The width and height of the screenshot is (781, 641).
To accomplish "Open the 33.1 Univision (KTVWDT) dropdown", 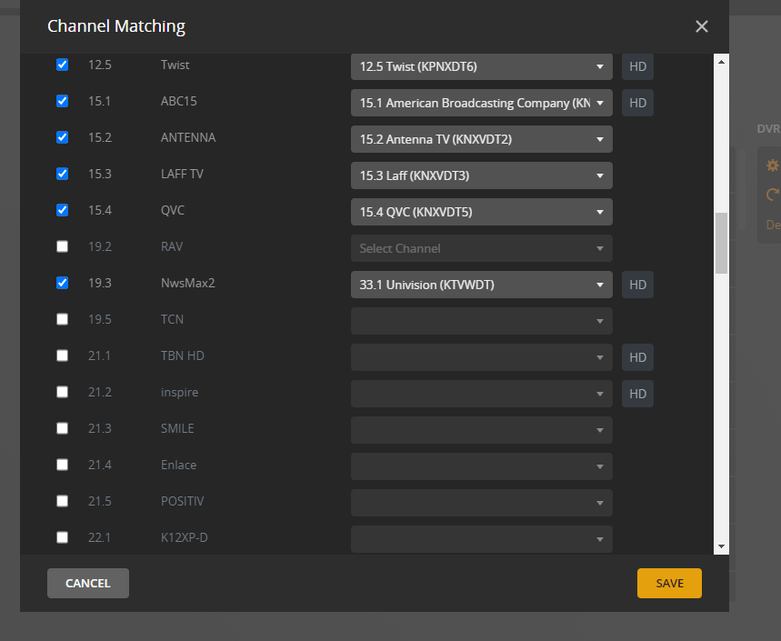I will pyautogui.click(x=481, y=285).
